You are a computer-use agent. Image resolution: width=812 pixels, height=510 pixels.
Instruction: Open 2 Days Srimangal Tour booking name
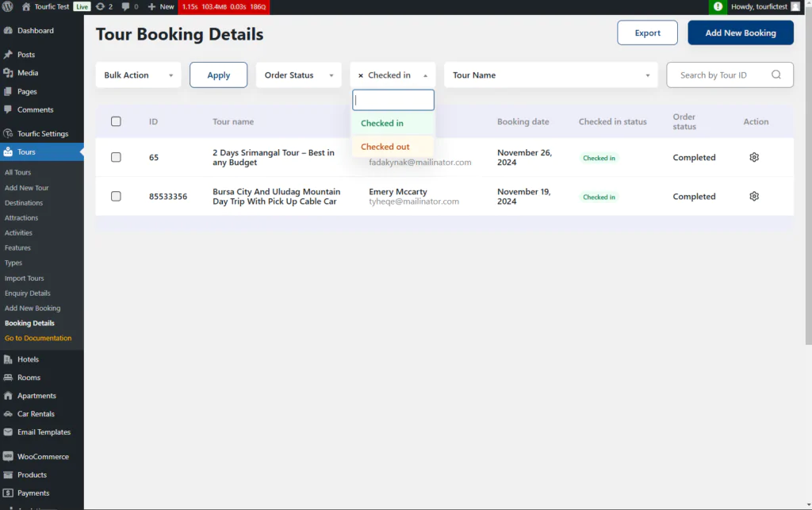(x=274, y=157)
